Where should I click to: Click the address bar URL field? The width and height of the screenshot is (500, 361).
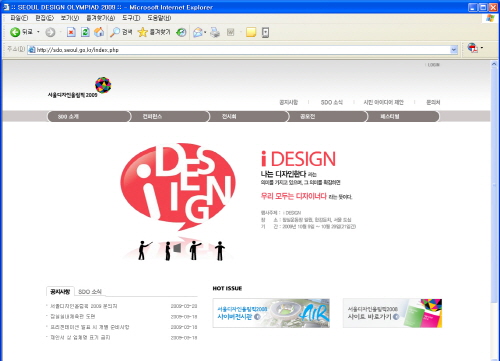(239, 50)
